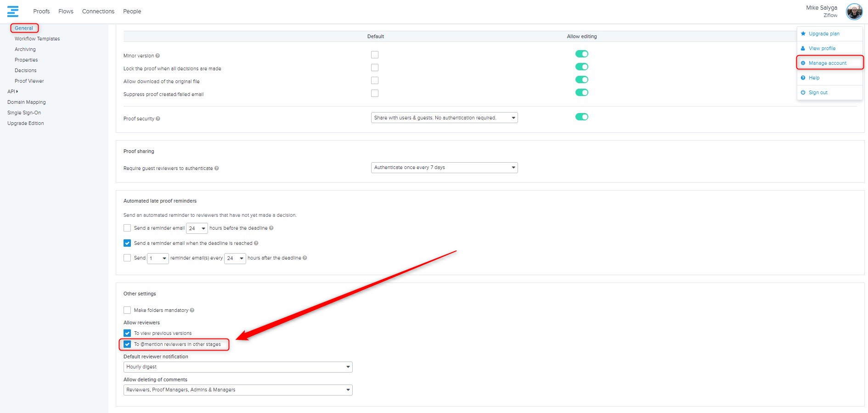
Task: Click the gear icon for Manage account
Action: click(x=803, y=63)
